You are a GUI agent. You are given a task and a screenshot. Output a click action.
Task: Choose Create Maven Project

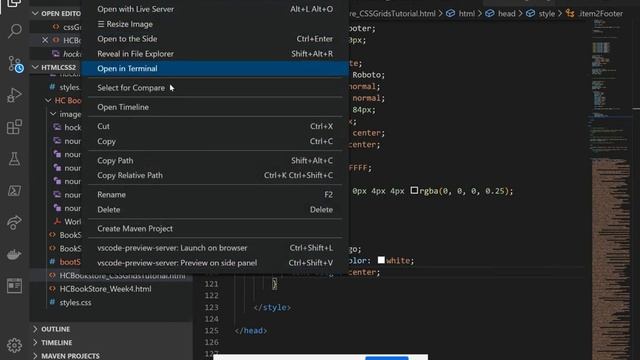pos(215,229)
